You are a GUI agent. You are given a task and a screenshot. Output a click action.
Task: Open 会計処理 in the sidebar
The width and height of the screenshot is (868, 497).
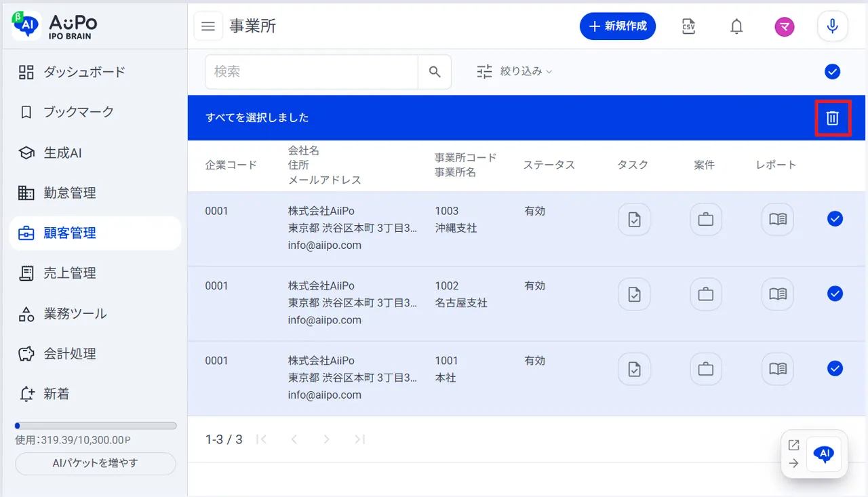coord(96,354)
